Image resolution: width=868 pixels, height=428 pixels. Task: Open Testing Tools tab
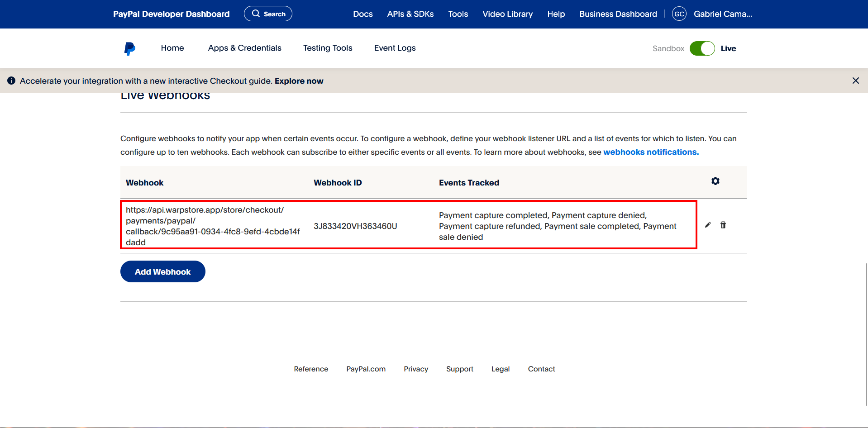328,48
